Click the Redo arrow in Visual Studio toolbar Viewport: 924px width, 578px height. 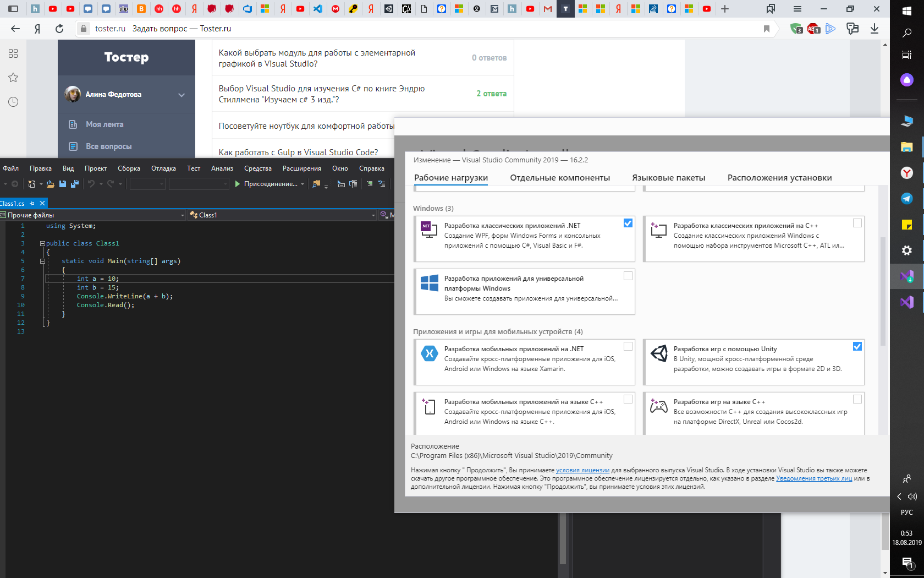coord(111,184)
